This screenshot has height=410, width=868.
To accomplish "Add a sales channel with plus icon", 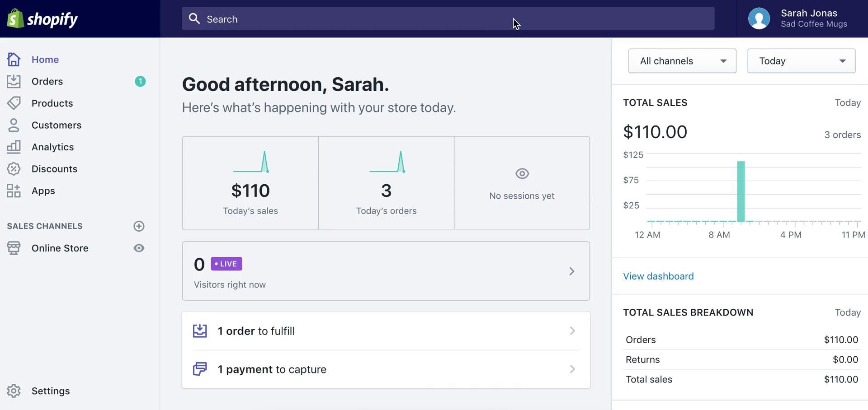I will [x=139, y=226].
